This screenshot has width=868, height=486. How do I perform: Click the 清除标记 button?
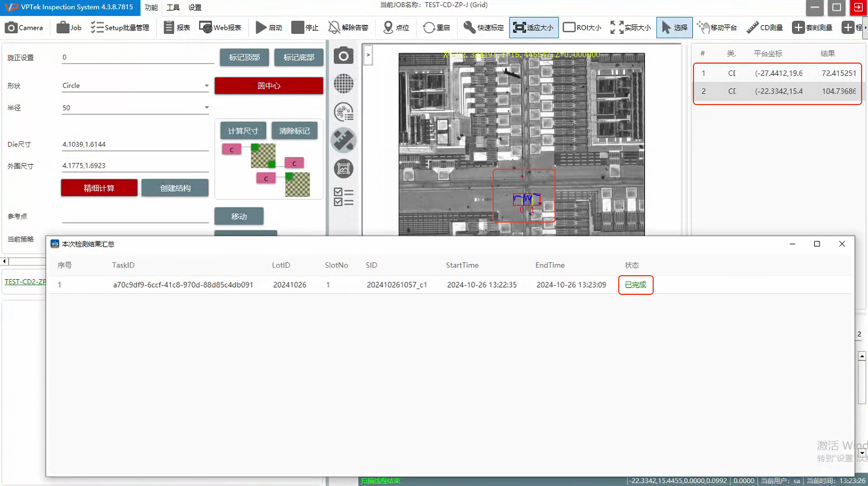coord(294,131)
